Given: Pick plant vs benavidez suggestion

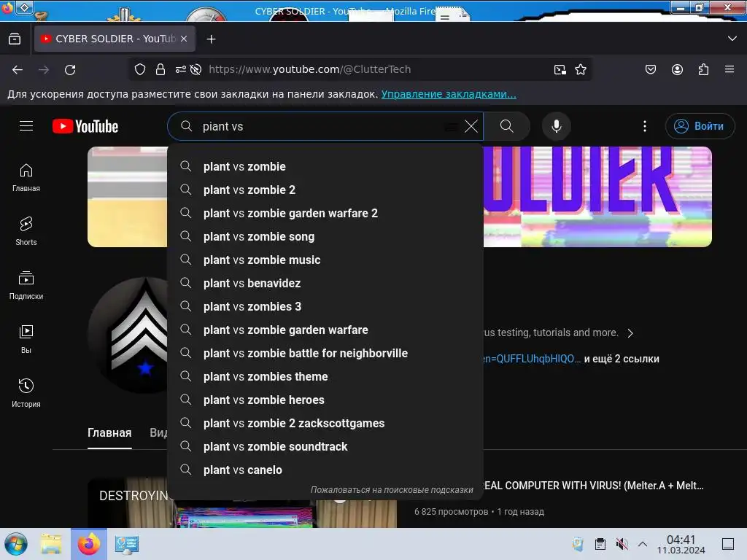Looking at the screenshot, I should point(325,284).
